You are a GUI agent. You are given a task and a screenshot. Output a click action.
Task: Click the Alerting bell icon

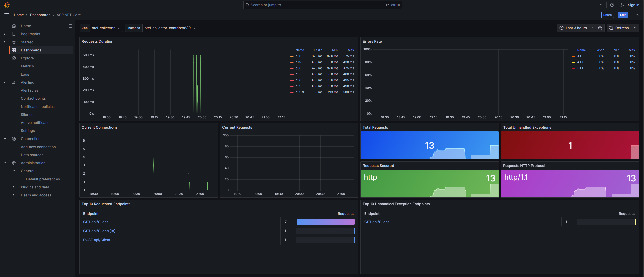(14, 82)
